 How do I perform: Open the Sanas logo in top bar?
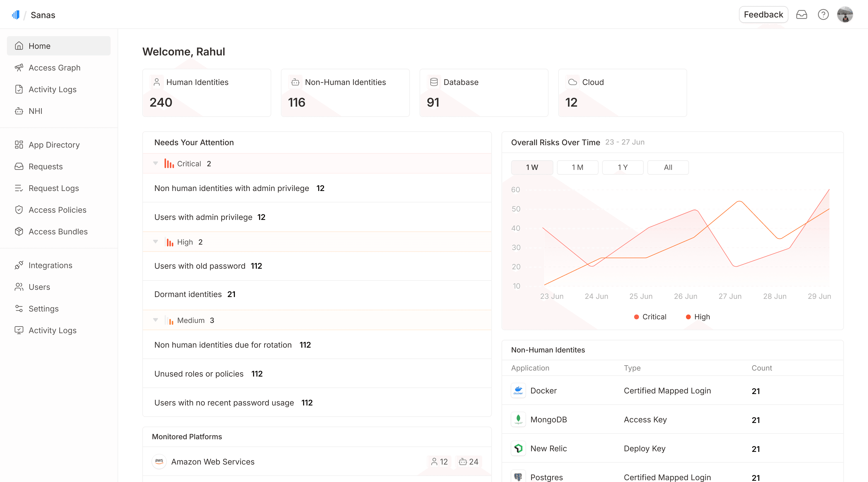point(15,15)
